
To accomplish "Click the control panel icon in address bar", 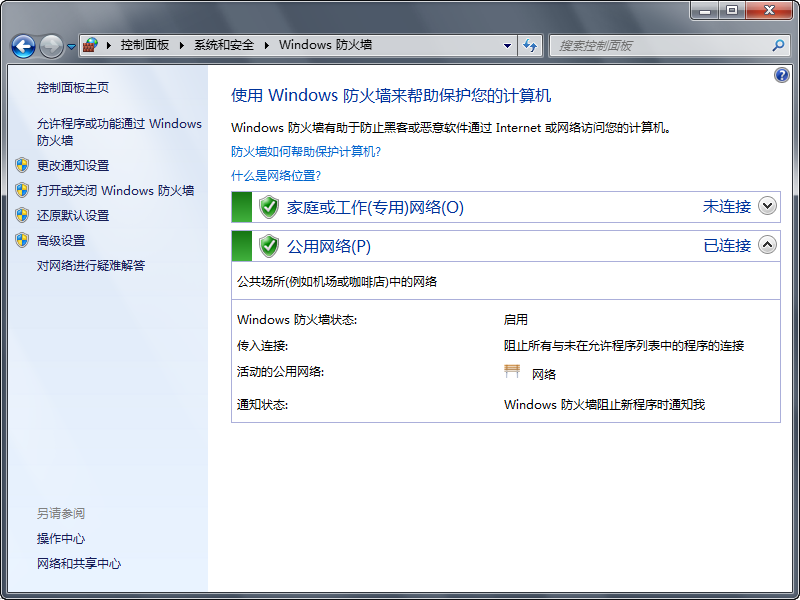I will click(91, 46).
